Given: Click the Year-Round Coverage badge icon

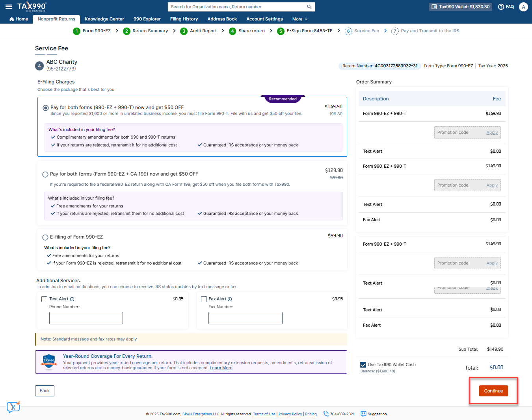Looking at the screenshot, I should coord(49,362).
